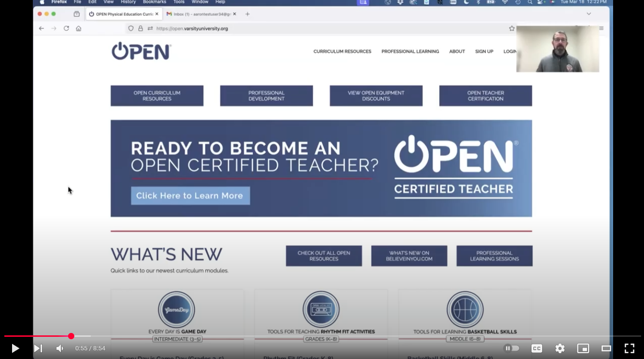Enable miniplayer mode

[x=583, y=348]
